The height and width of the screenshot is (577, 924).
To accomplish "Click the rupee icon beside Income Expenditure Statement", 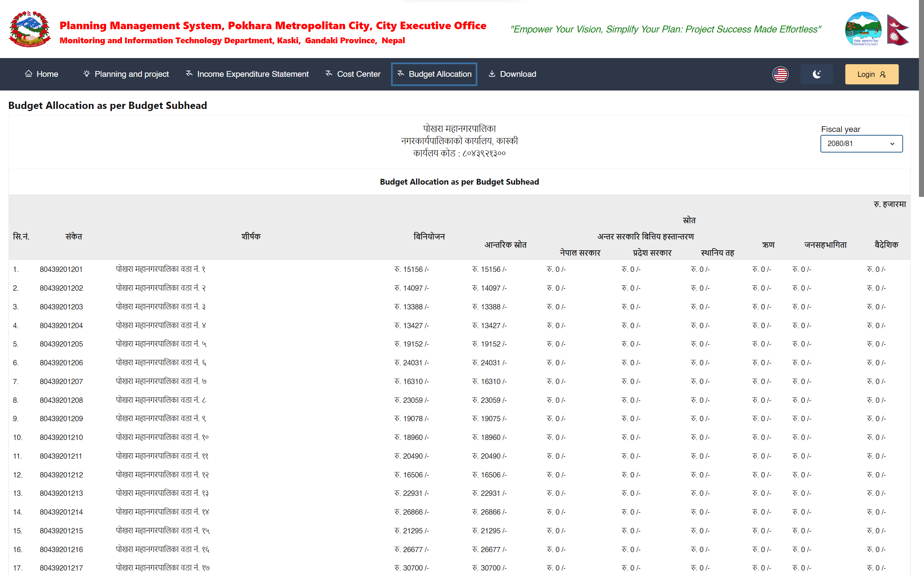I will coord(189,74).
